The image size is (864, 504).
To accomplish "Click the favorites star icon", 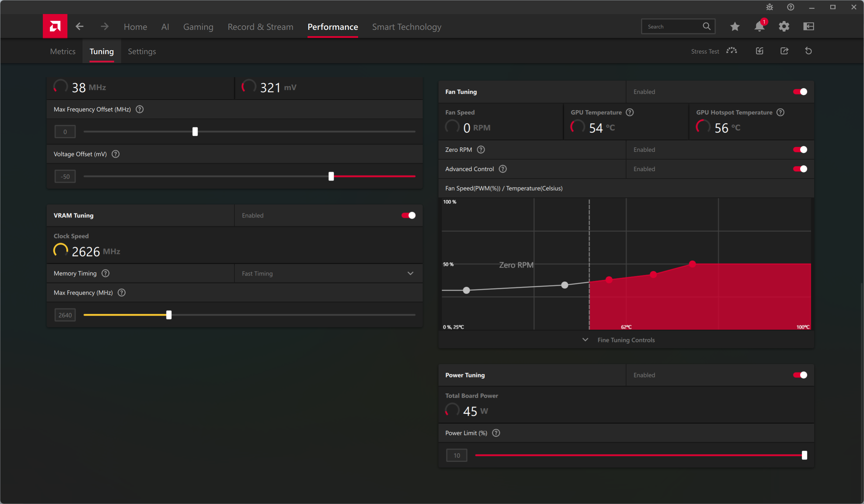I will pyautogui.click(x=735, y=26).
